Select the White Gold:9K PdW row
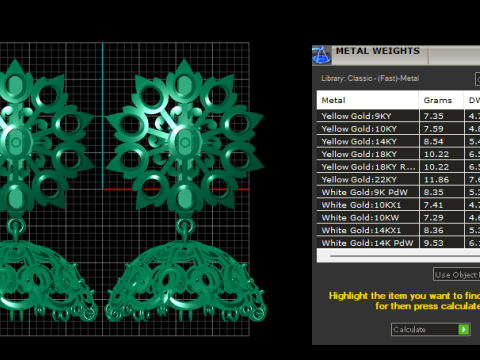Screen dimensions: 480x360 click(x=398, y=192)
